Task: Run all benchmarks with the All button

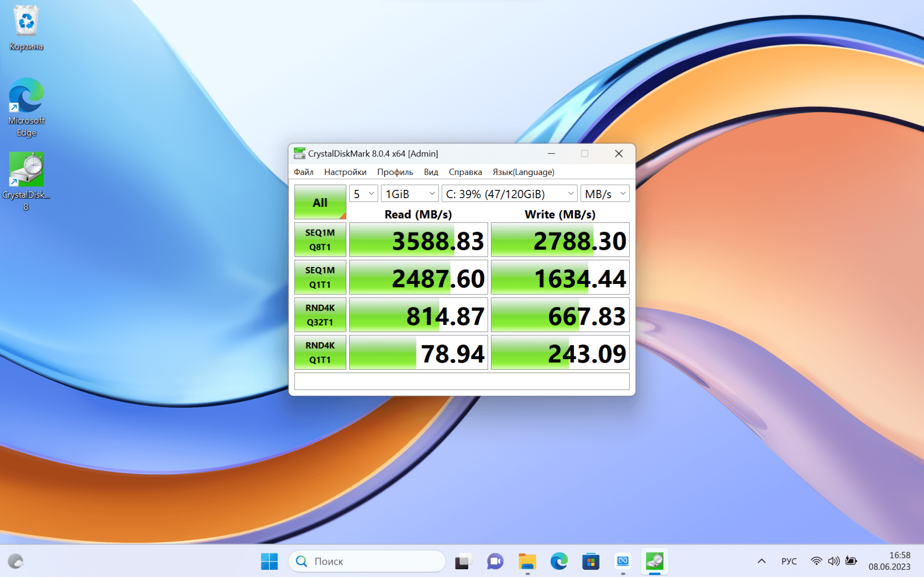Action: tap(320, 202)
